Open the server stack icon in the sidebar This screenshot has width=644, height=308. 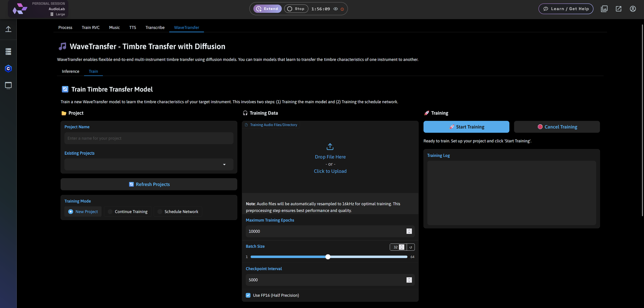pos(8,52)
